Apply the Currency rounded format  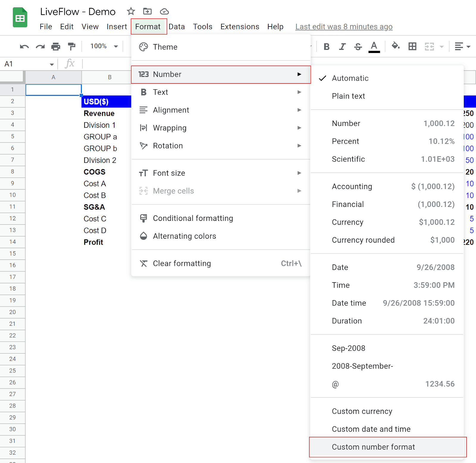click(x=387, y=240)
